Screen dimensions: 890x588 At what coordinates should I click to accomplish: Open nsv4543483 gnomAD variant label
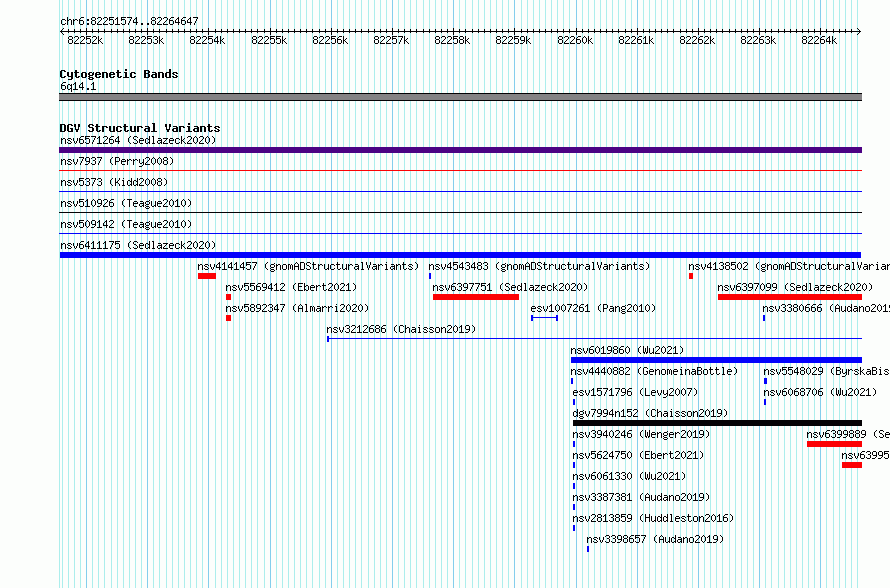[539, 266]
